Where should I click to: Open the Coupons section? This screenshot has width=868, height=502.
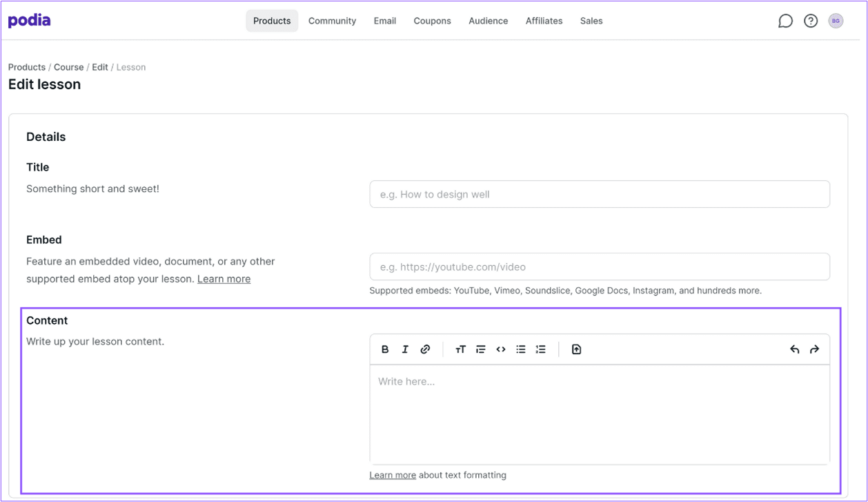pyautogui.click(x=432, y=21)
